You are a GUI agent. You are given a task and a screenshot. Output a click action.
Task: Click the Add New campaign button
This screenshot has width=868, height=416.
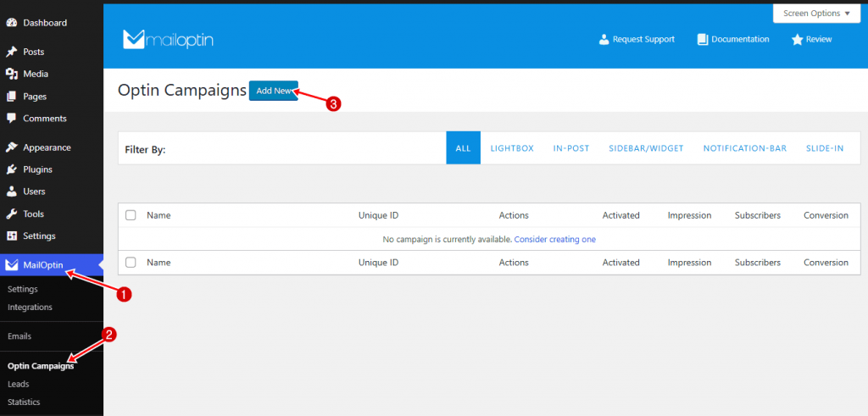click(x=274, y=91)
